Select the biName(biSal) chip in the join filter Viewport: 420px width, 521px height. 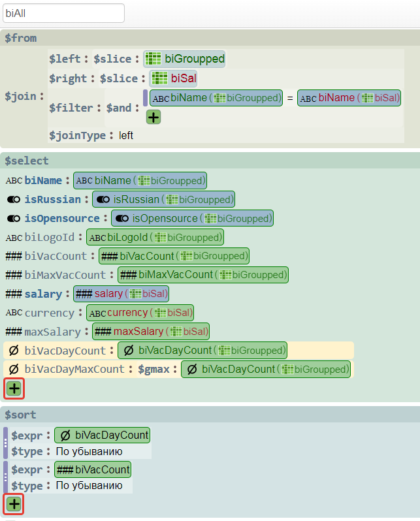(x=349, y=98)
